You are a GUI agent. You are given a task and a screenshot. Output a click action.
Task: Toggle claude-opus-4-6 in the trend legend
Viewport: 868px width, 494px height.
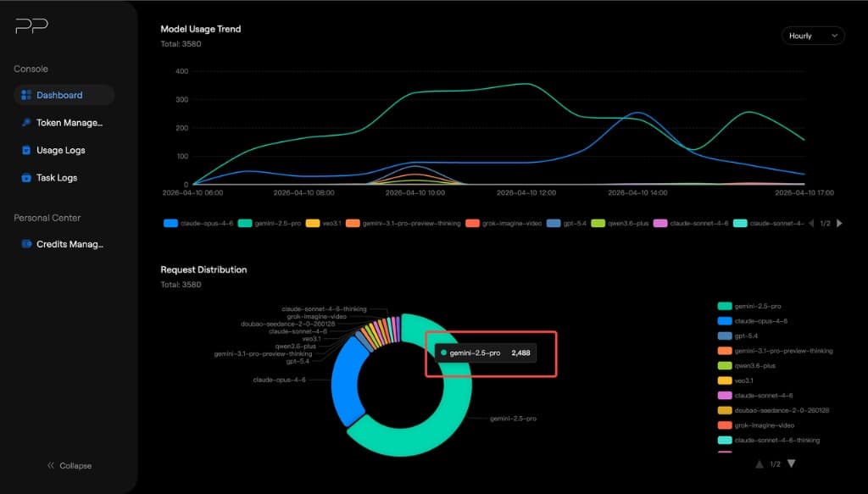(198, 224)
